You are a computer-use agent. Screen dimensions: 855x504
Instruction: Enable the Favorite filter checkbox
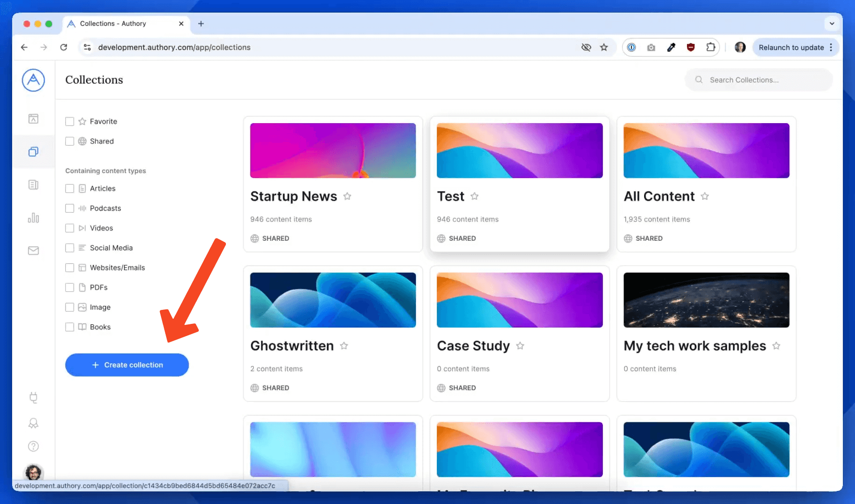[70, 121]
